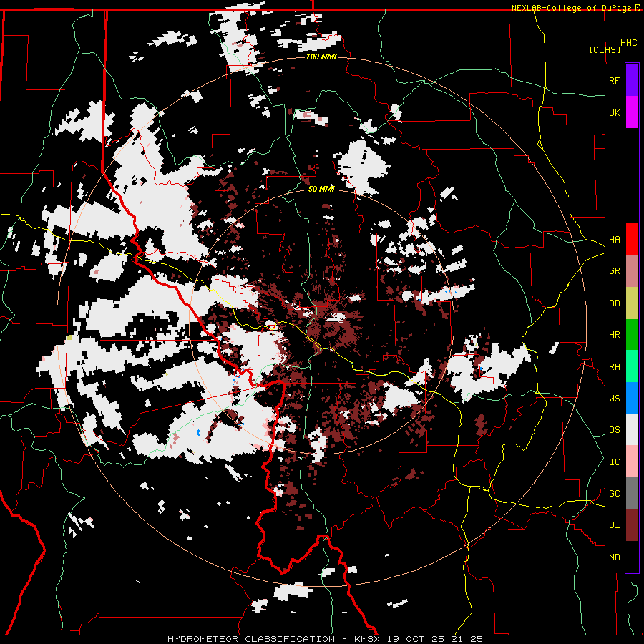Click the HA red legend swatch
The height and width of the screenshot is (644, 644).
[x=632, y=239]
